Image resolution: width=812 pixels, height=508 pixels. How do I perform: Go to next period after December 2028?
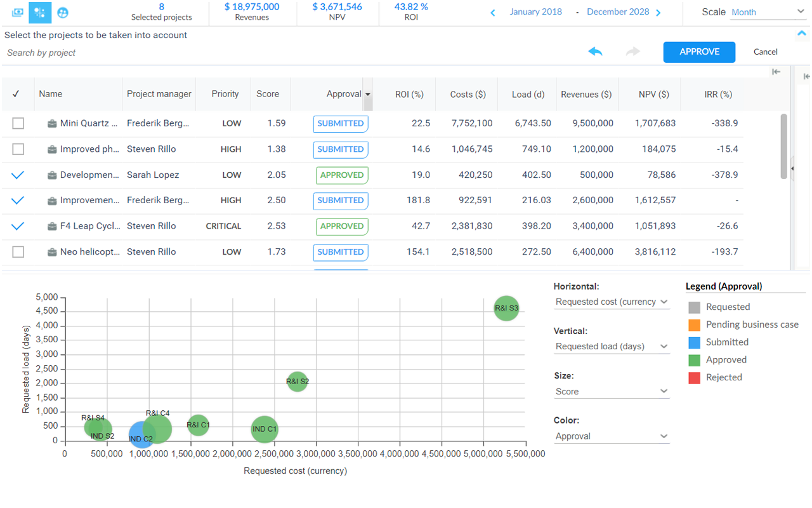click(x=658, y=12)
